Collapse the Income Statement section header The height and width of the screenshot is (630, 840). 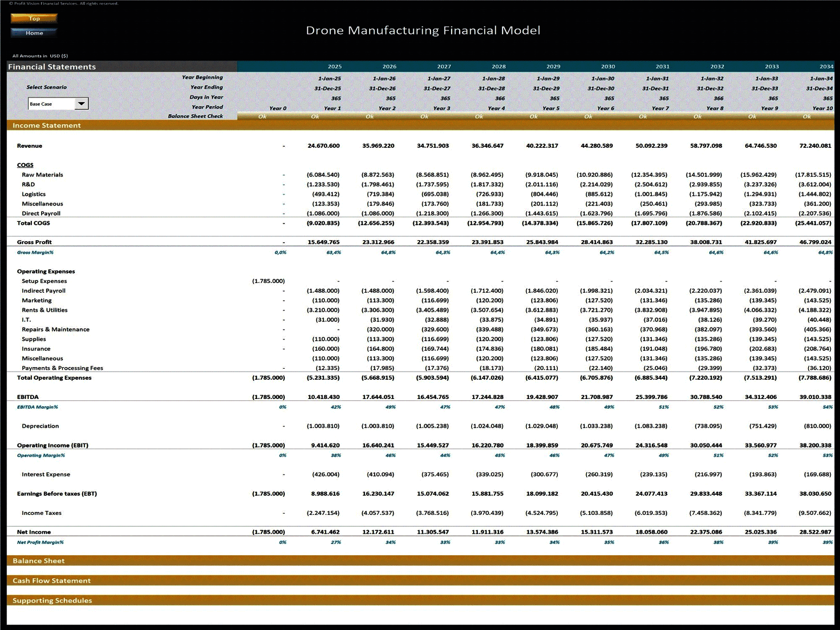click(x=420, y=126)
